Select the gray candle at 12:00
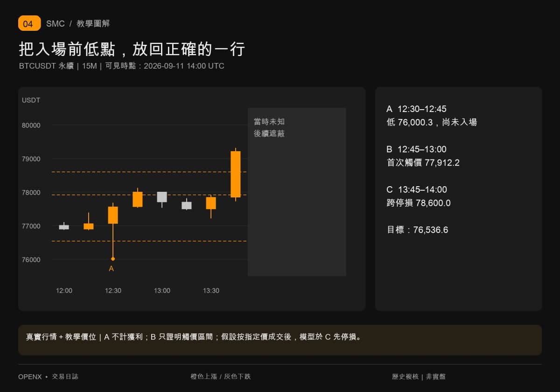 [64, 227]
